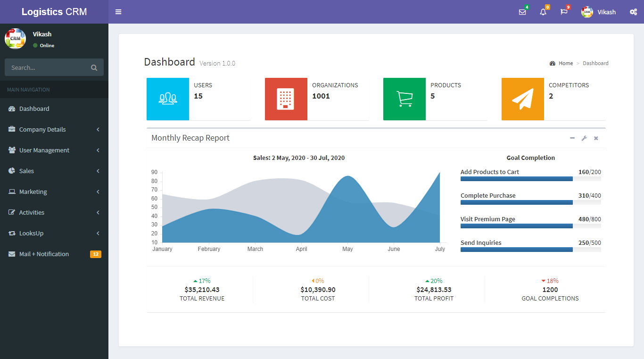Collapse the Monthly Recap Report widget
The width and height of the screenshot is (644, 359).
[572, 138]
